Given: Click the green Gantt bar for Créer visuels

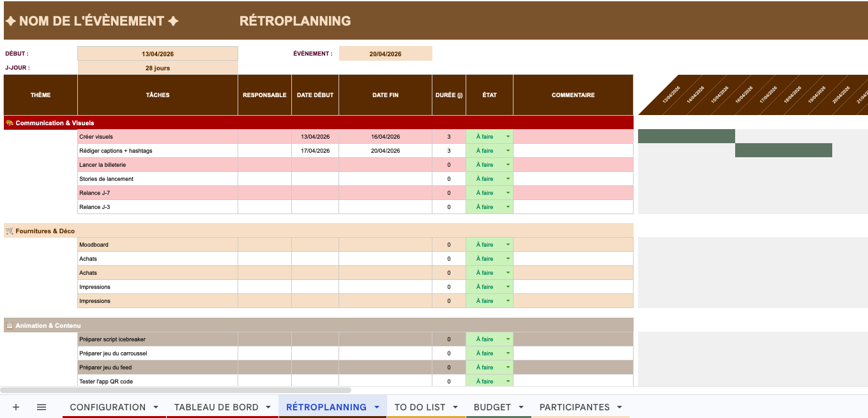Looking at the screenshot, I should pos(686,136).
